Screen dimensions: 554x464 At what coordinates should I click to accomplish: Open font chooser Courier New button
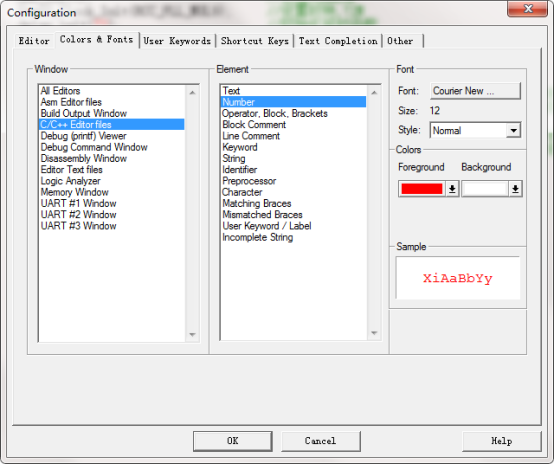(475, 91)
